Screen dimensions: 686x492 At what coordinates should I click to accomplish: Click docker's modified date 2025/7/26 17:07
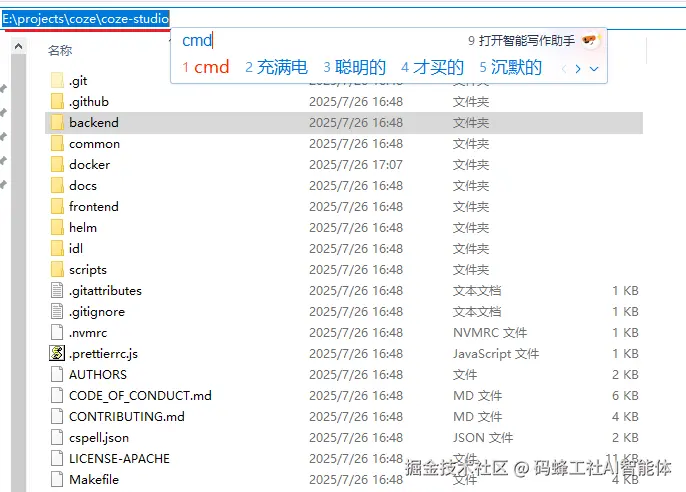(356, 165)
